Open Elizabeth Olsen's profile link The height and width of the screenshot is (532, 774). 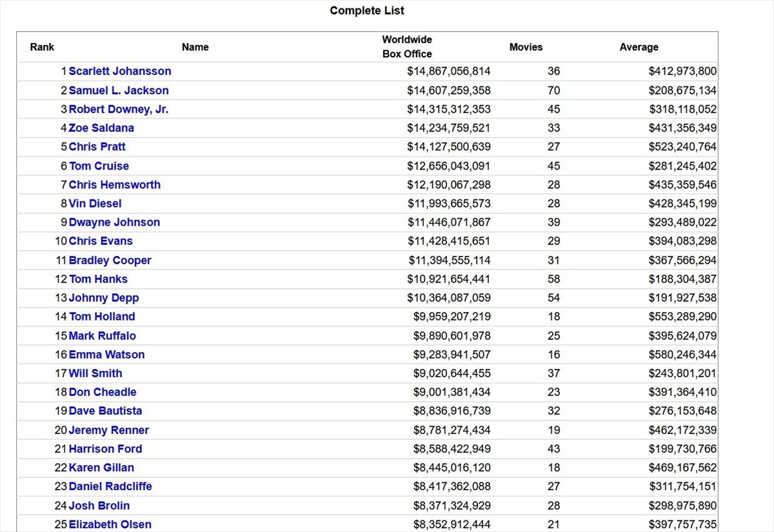[x=110, y=524]
